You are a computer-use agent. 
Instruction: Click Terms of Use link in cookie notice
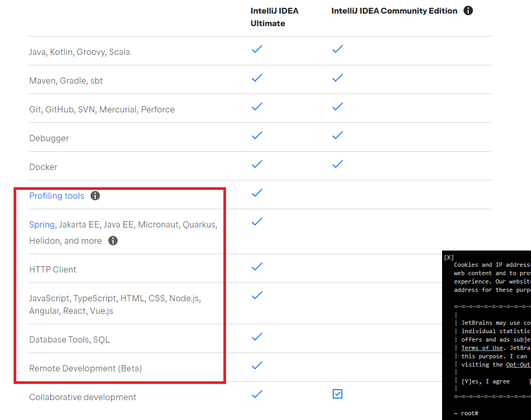(x=482, y=348)
